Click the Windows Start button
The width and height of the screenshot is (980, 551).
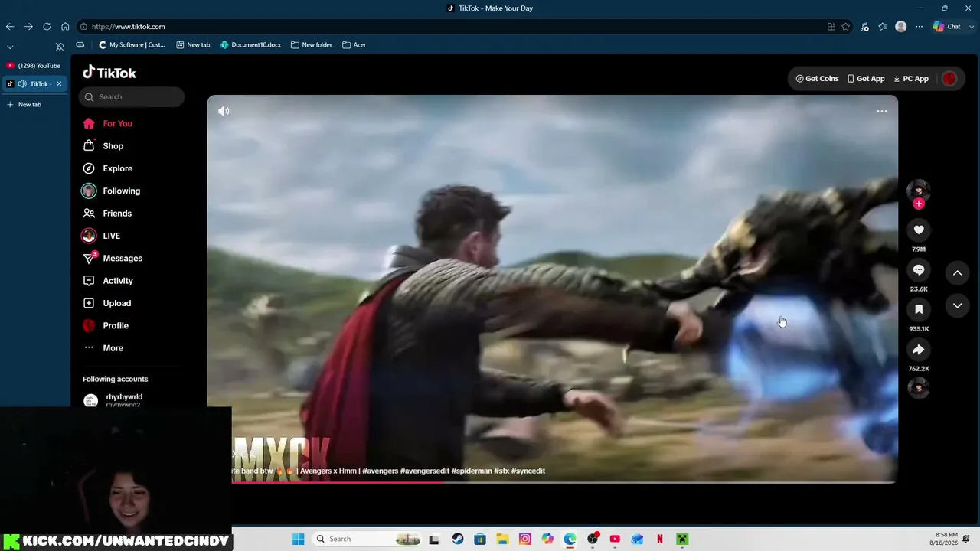point(299,539)
